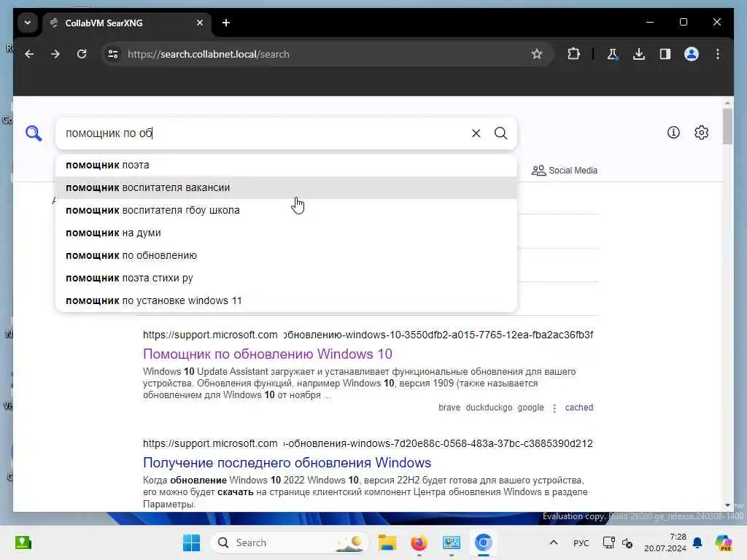Open the Extensions puzzle icon
The height and width of the screenshot is (560, 747).
(x=573, y=54)
